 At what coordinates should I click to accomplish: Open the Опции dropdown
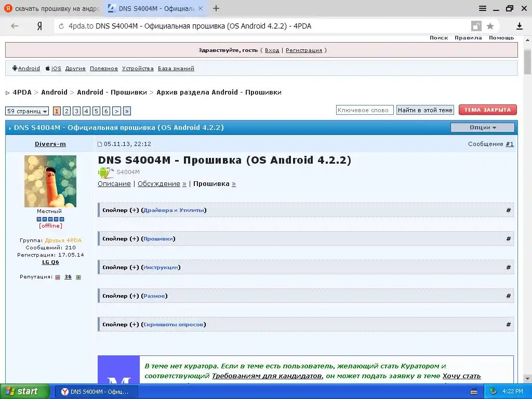(x=483, y=127)
